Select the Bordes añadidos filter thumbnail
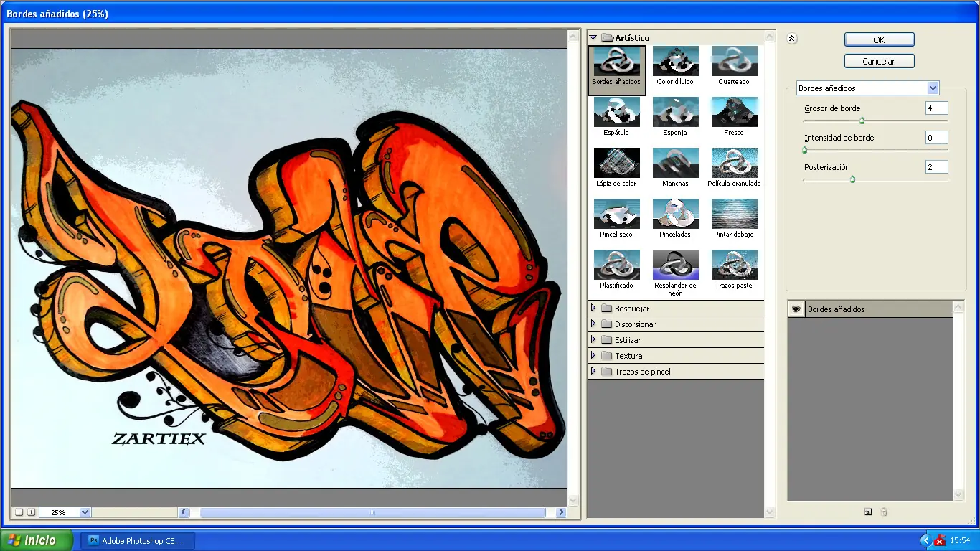Screen dimensions: 980x551 click(616, 70)
